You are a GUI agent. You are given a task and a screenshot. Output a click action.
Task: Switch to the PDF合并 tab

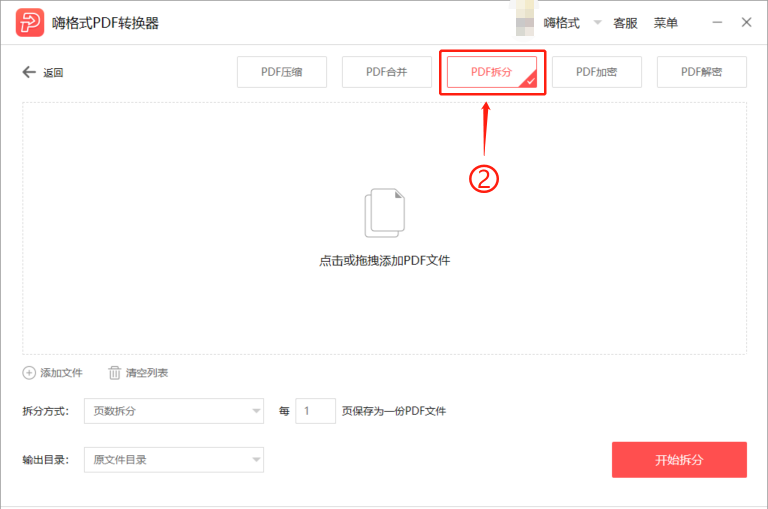pos(386,72)
